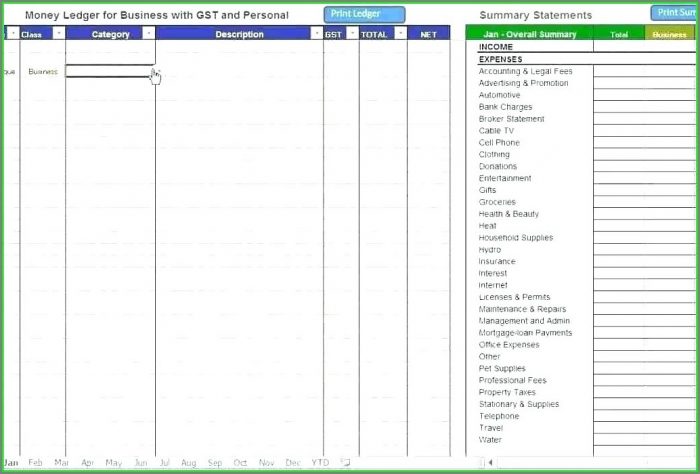This screenshot has height=474, width=700.
Task: Select the Stationary & Supplies label
Action: point(519,404)
